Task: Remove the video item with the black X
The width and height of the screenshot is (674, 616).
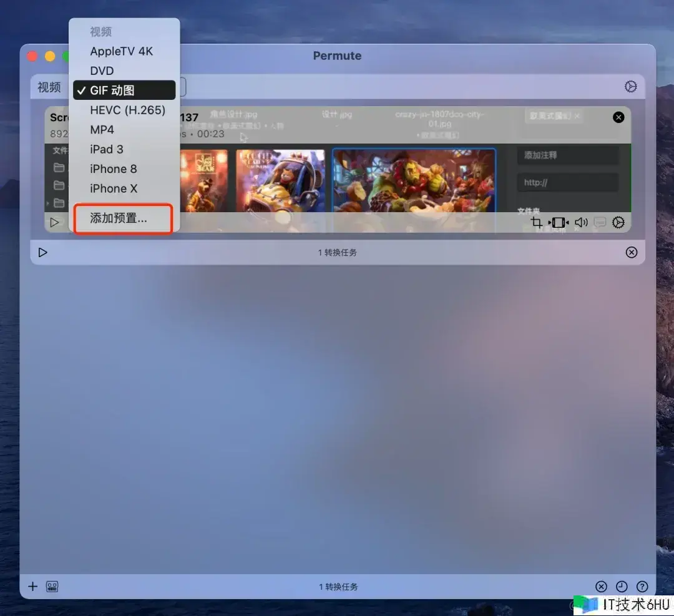Action: click(x=618, y=117)
